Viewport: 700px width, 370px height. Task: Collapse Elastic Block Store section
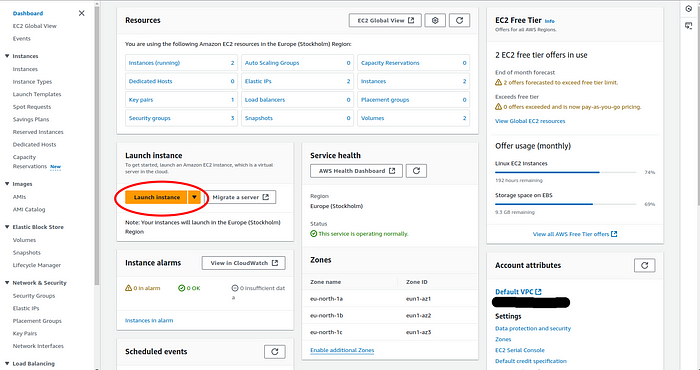[x=7, y=227]
